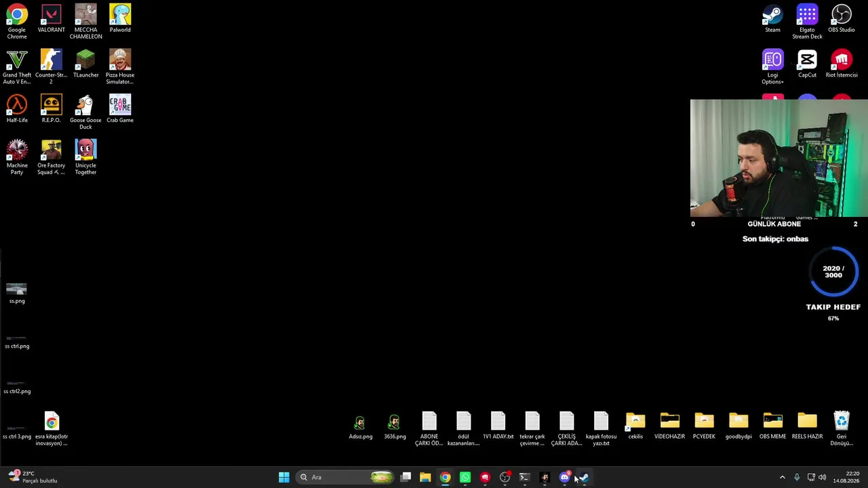This screenshot has width=868, height=488.
Task: Select the Ore Factory Squad icon
Action: pyautogui.click(x=51, y=158)
